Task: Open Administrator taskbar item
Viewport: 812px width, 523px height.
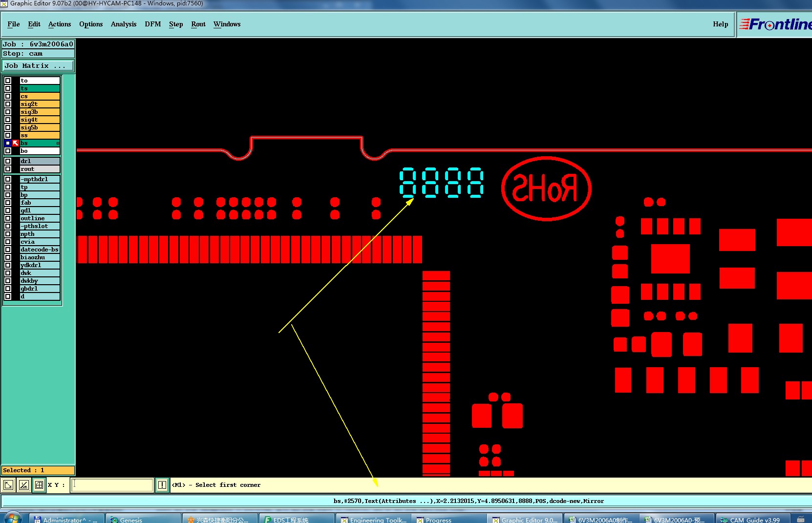Action: [x=66, y=520]
